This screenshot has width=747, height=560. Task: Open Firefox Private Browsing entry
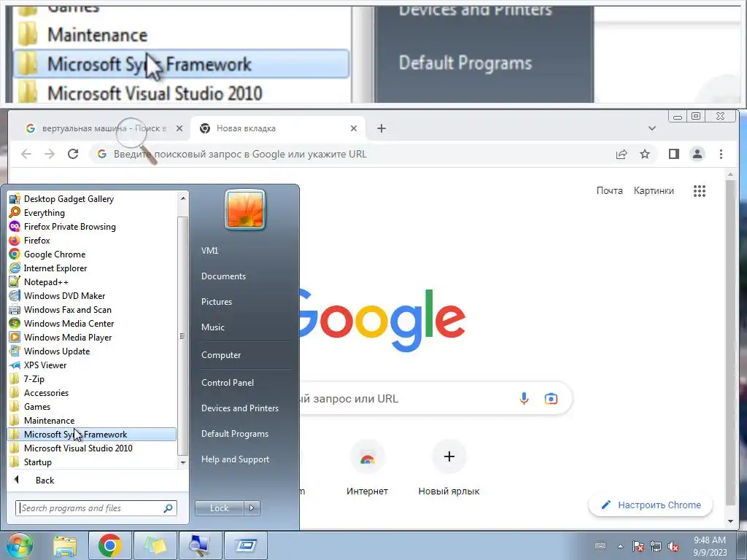point(91,227)
